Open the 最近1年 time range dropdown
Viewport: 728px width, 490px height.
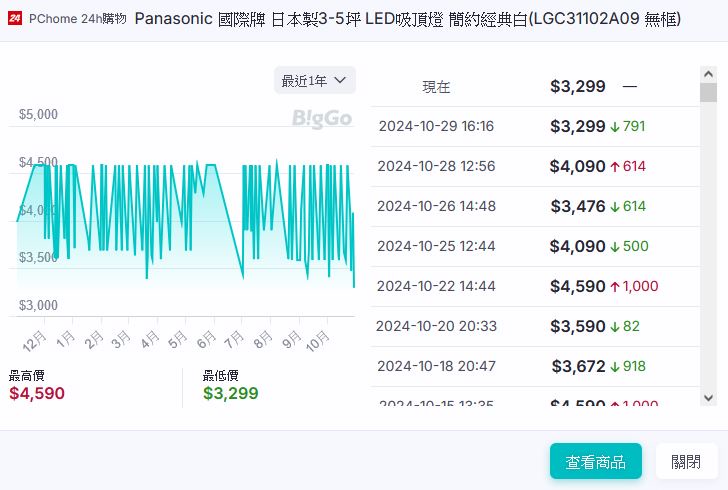tap(314, 80)
